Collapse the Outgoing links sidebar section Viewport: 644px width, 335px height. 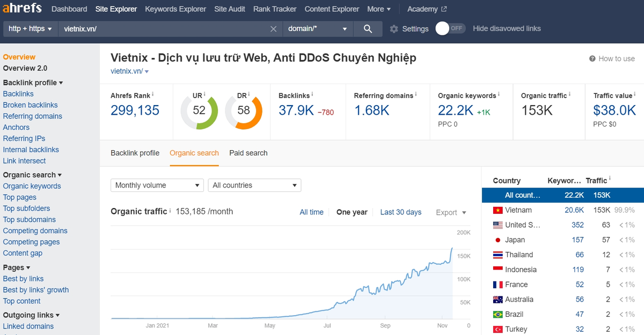tap(32, 315)
